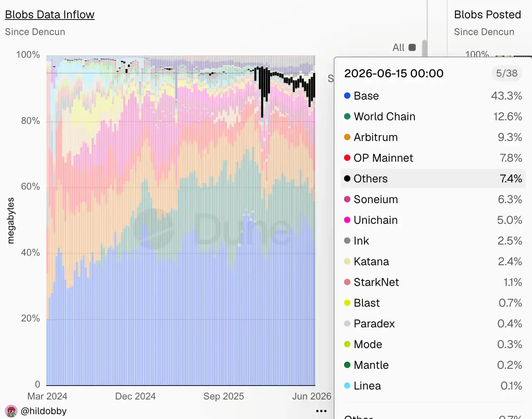Click the magenta Unichain color dot
532x419 pixels.
(347, 220)
